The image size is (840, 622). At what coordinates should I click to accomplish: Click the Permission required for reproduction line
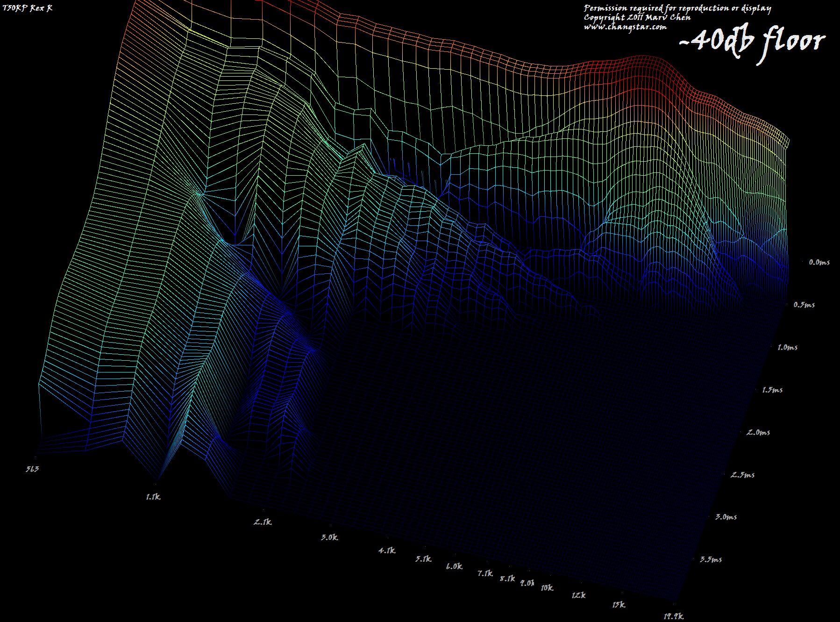[x=677, y=8]
